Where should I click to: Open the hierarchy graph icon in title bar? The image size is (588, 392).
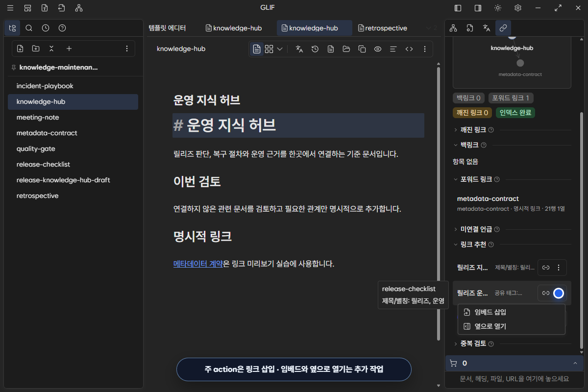pos(79,8)
